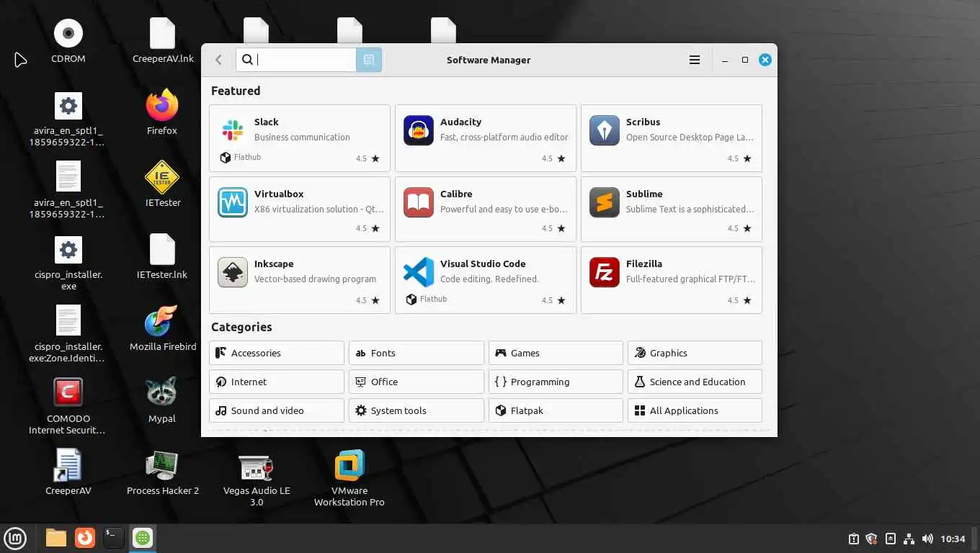Open the Virtualbox app icon
This screenshot has height=553, width=980.
click(x=232, y=202)
